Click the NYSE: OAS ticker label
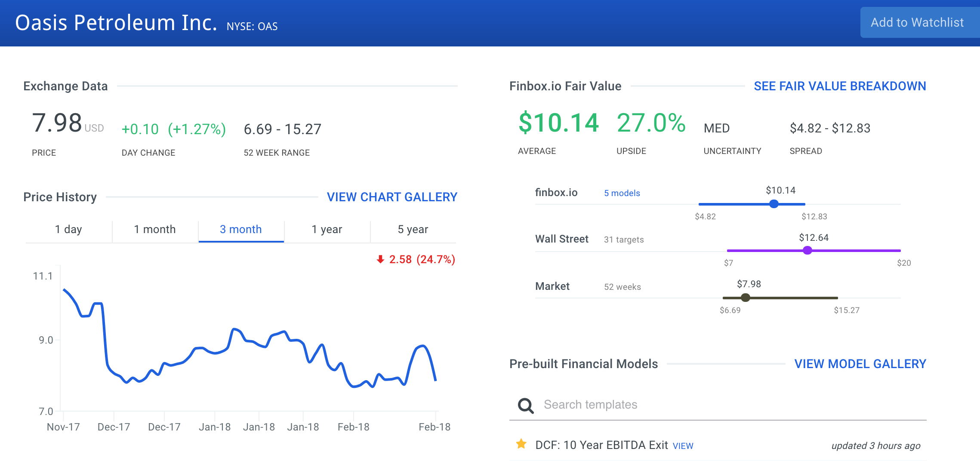980x461 pixels. click(x=252, y=27)
